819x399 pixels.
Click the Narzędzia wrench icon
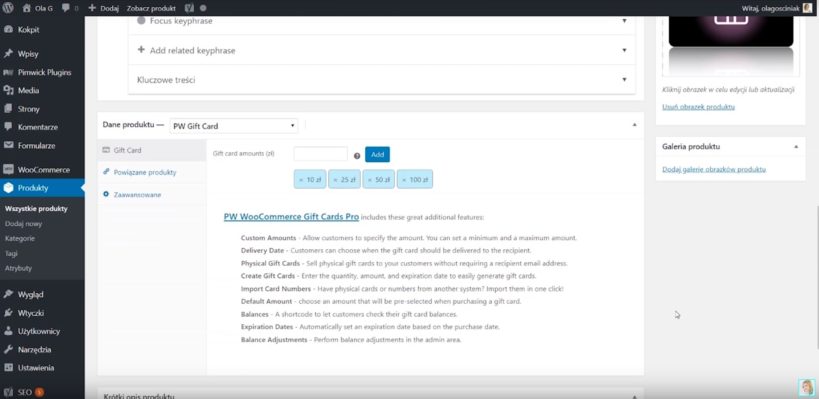pyautogui.click(x=8, y=349)
